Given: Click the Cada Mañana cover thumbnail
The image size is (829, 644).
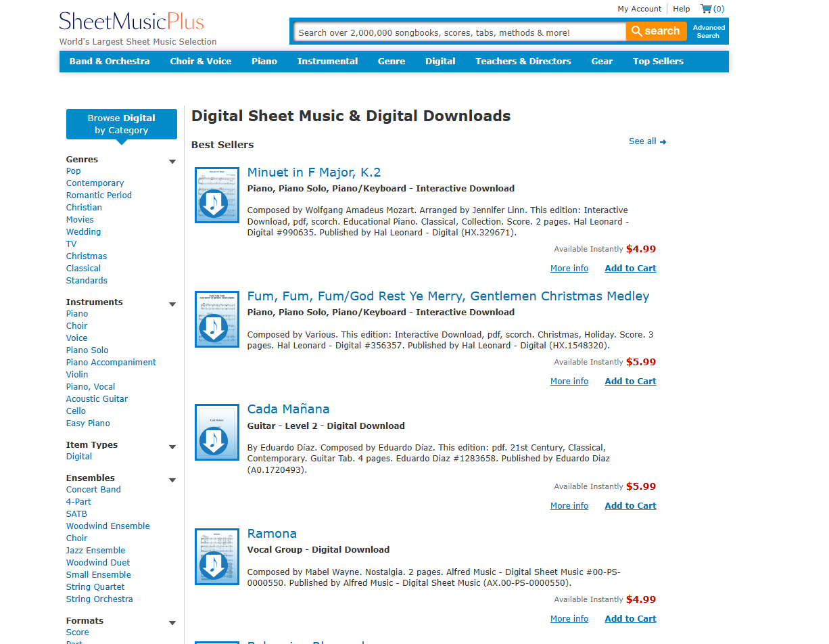Looking at the screenshot, I should point(217,432).
